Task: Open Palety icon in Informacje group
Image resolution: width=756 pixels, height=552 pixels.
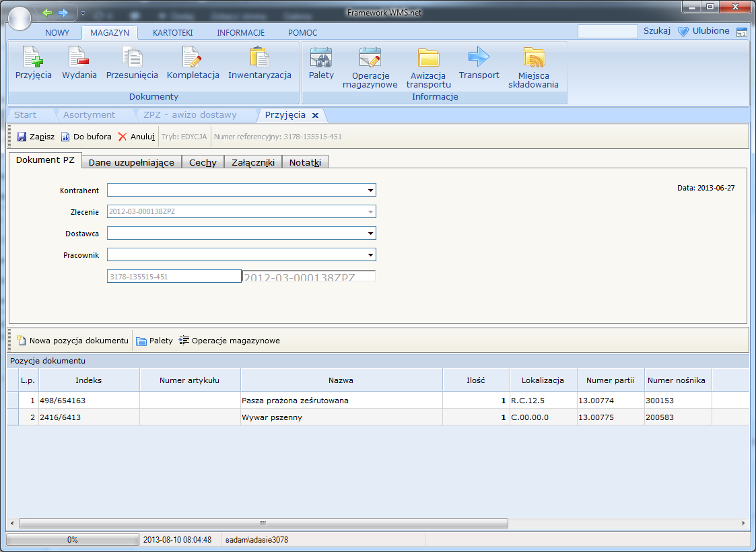Action: tap(321, 63)
